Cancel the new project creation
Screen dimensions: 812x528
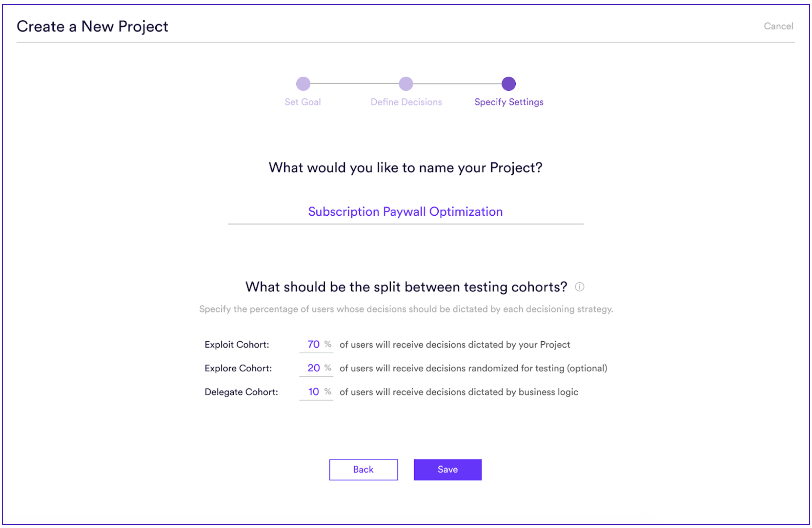click(778, 26)
